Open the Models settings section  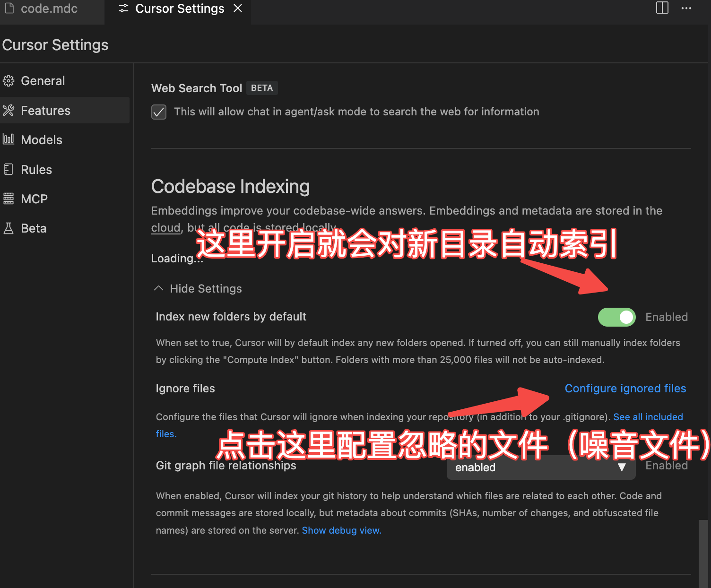pos(65,140)
